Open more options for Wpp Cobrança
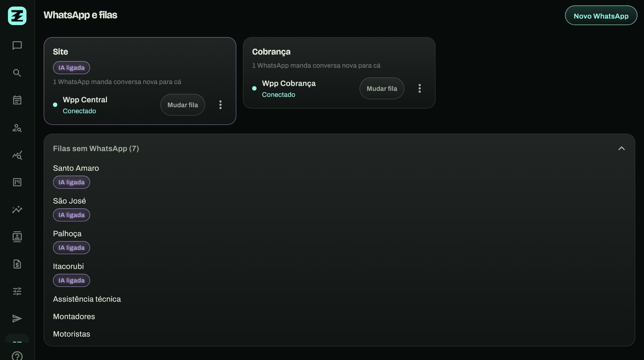 (419, 88)
